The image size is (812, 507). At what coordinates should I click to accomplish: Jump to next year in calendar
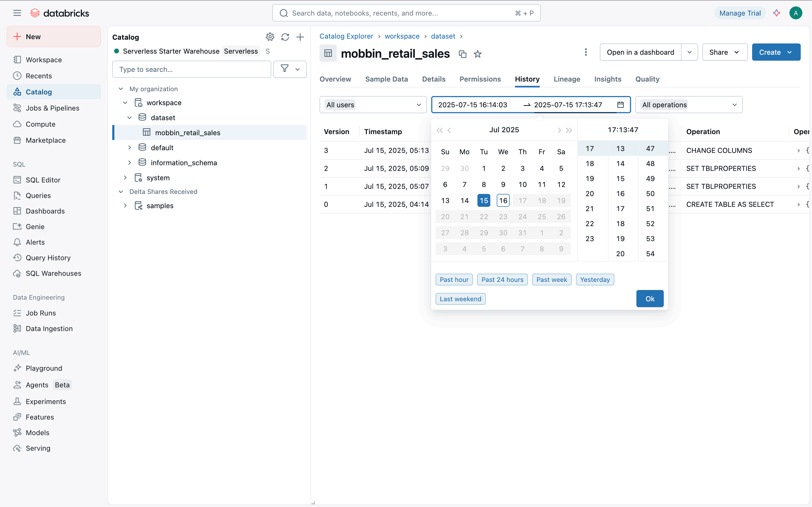pos(569,130)
